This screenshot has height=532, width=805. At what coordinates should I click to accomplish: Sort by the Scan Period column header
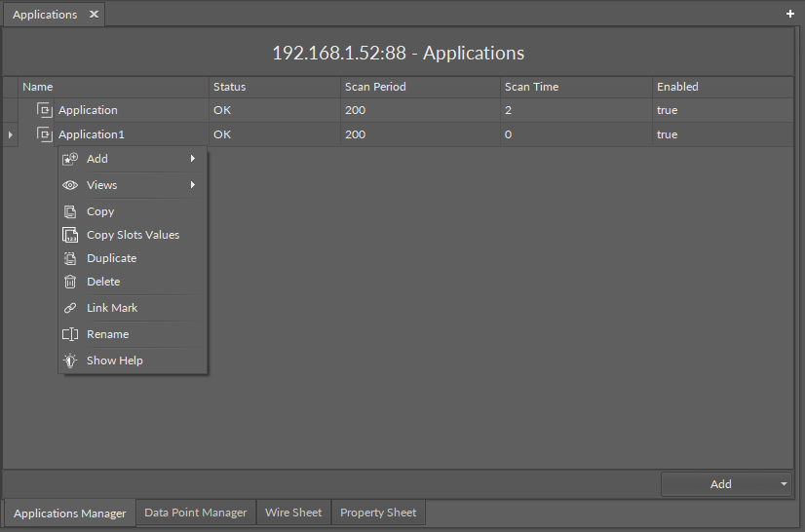coord(375,87)
